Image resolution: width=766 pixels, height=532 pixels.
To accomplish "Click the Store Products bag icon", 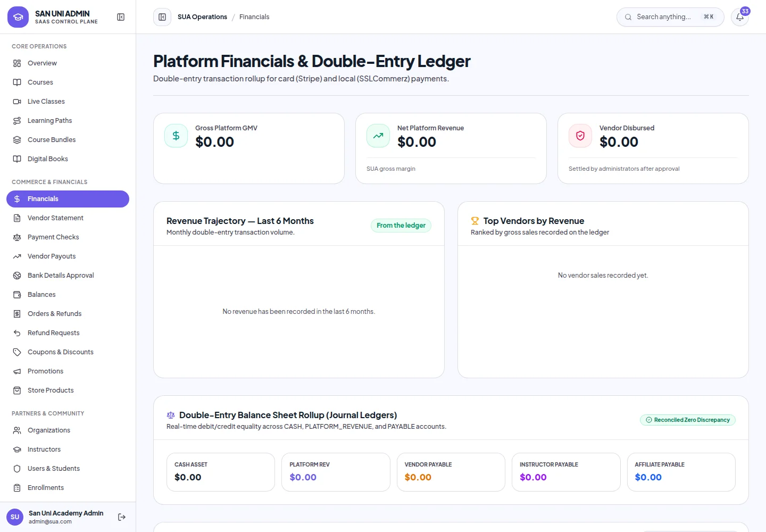I will [x=17, y=390].
